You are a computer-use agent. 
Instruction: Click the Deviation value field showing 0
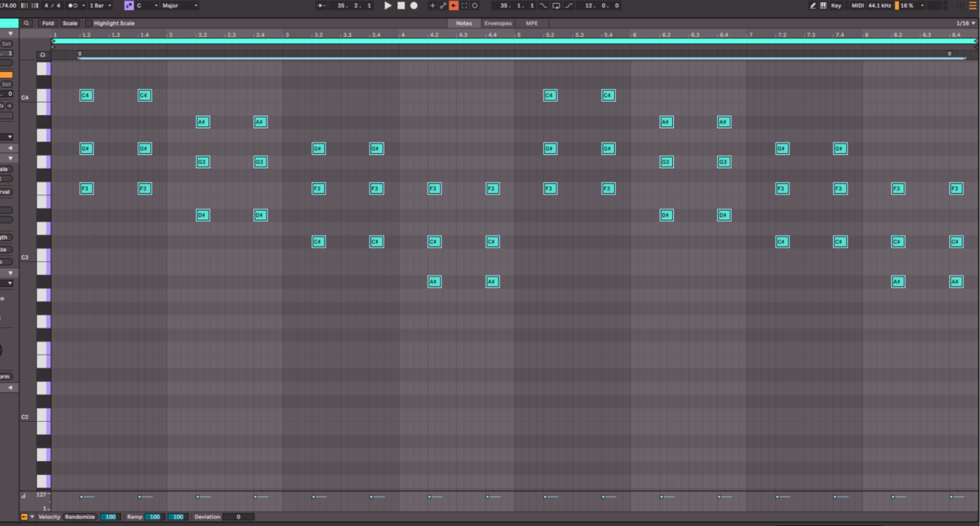click(x=238, y=517)
